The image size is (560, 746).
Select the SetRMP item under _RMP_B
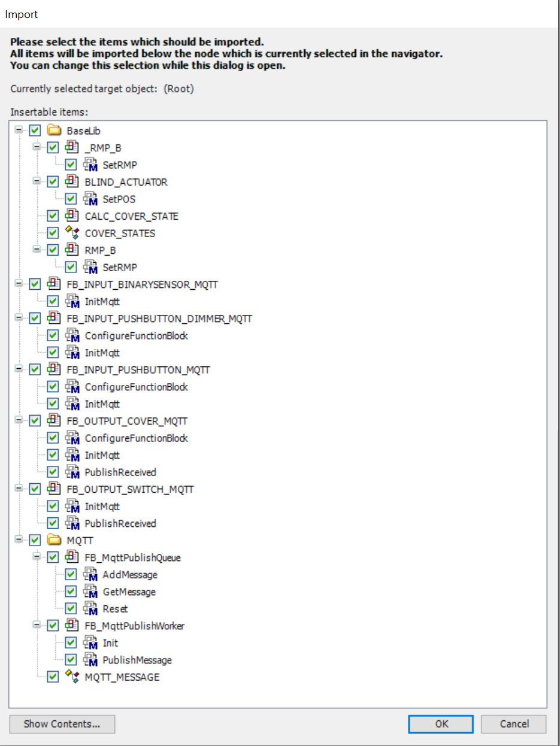(120, 165)
